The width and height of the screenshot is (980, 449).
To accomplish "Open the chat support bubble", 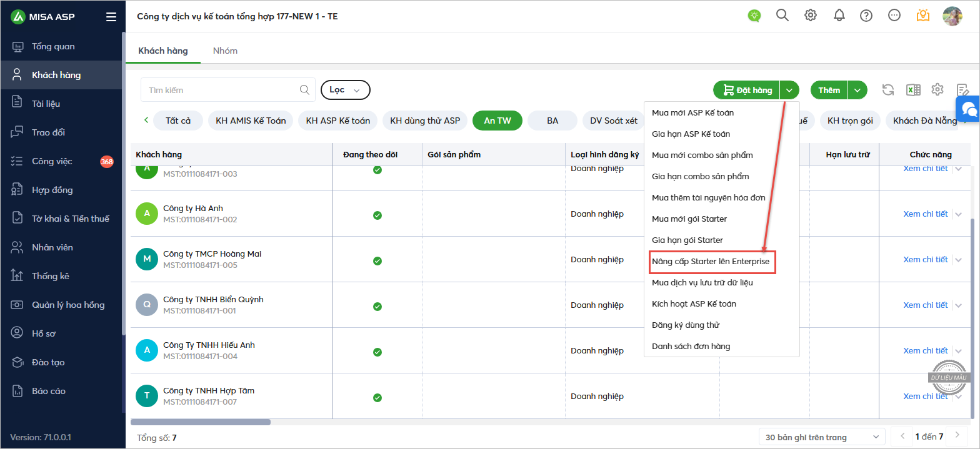I will click(969, 109).
